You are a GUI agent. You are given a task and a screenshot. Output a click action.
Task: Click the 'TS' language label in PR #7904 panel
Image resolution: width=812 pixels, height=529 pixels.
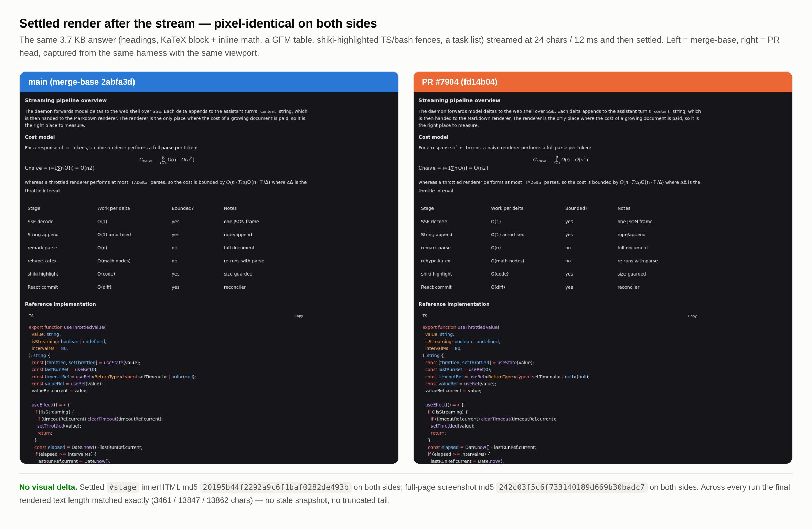[425, 316]
